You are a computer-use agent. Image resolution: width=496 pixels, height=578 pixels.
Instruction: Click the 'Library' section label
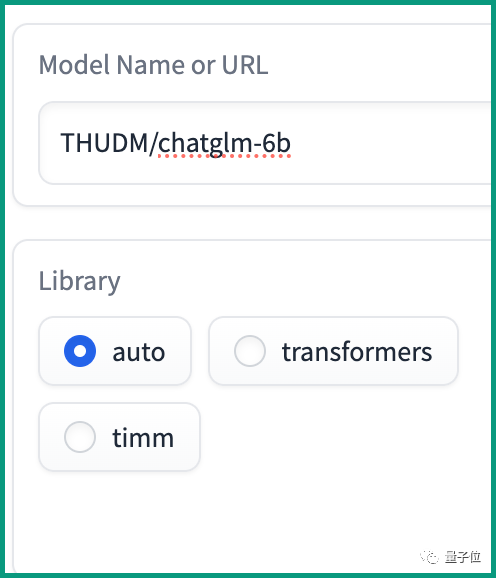[80, 281]
